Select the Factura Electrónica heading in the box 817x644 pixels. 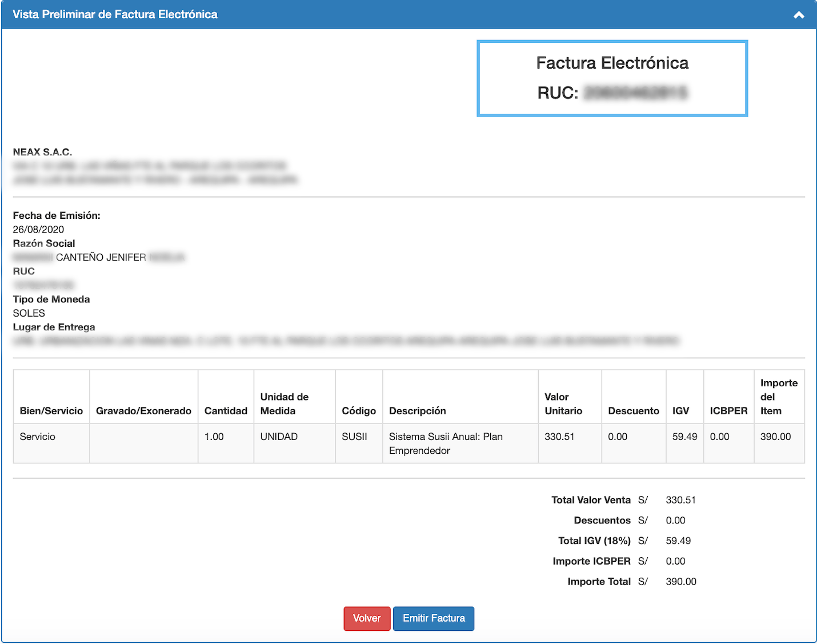point(612,63)
